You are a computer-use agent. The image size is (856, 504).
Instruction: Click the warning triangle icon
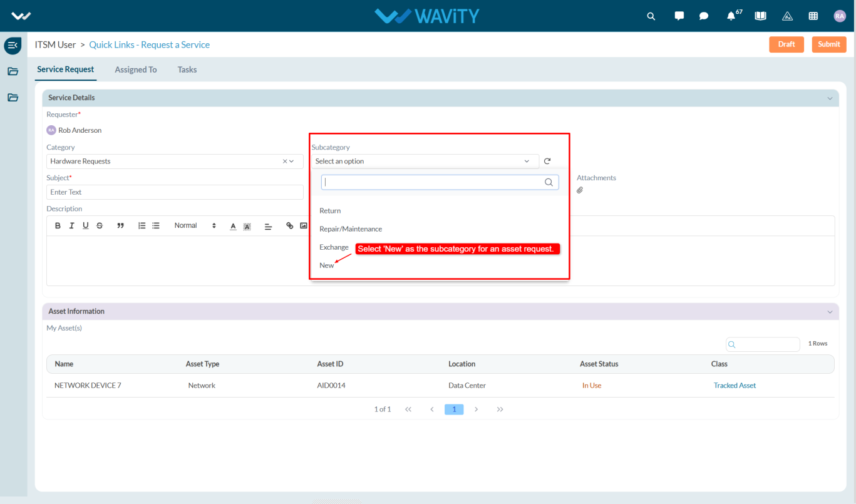click(788, 16)
